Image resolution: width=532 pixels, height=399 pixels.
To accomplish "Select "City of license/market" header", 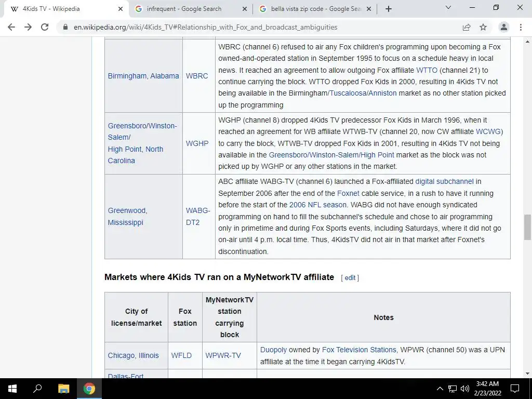I will pos(137,317).
